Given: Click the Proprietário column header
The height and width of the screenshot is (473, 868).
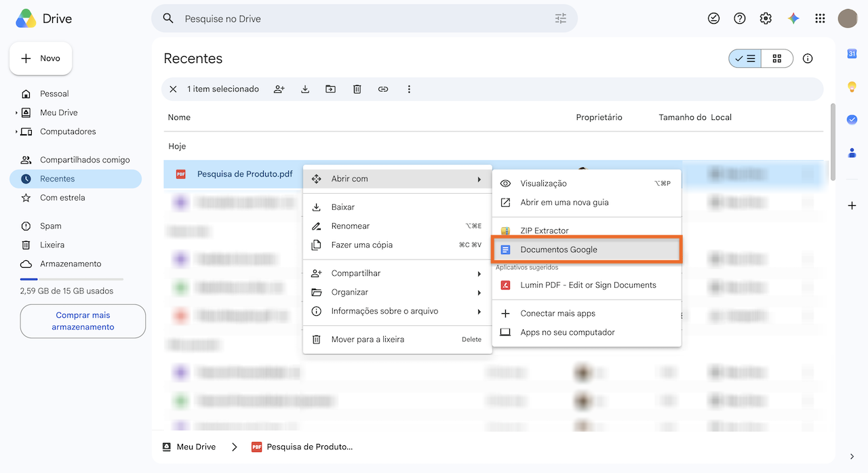Looking at the screenshot, I should (599, 117).
